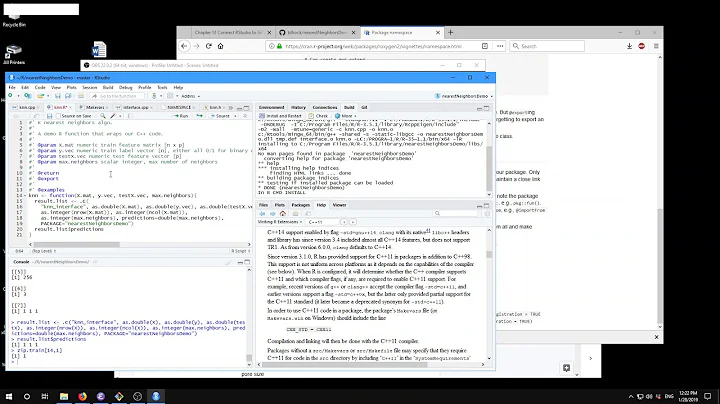Open the Tools menu
The height and width of the screenshot is (404, 720).
[x=162, y=87]
